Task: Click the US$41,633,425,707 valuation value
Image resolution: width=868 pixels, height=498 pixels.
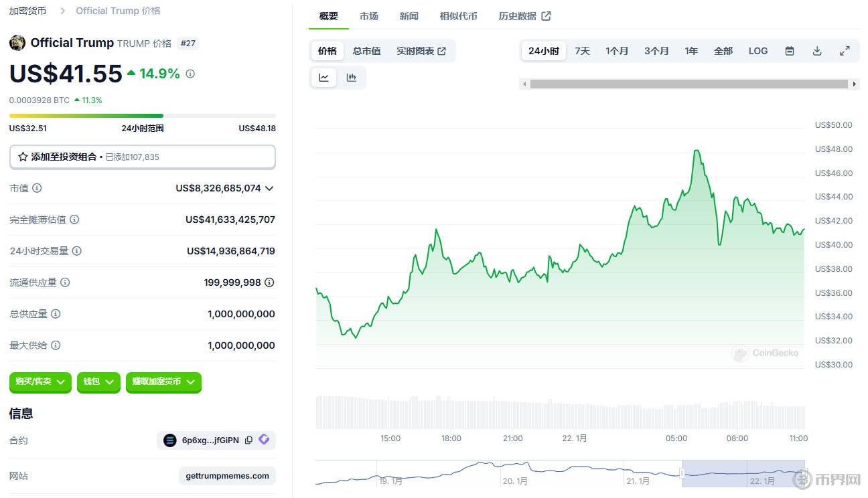Action: pyautogui.click(x=230, y=220)
